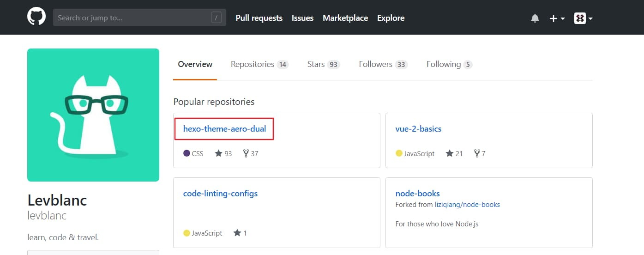This screenshot has width=644, height=255.
Task: Click the star icon on vue-2-basics
Action: 450,153
